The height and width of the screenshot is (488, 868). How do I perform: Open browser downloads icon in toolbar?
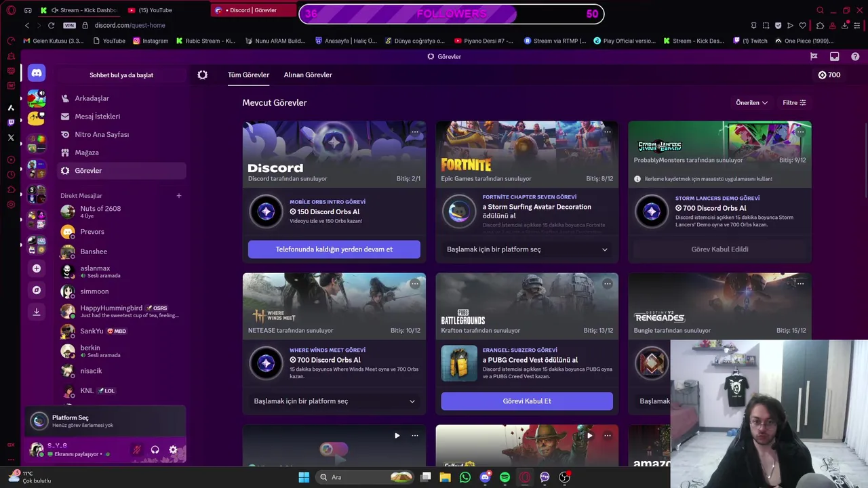[x=845, y=25]
